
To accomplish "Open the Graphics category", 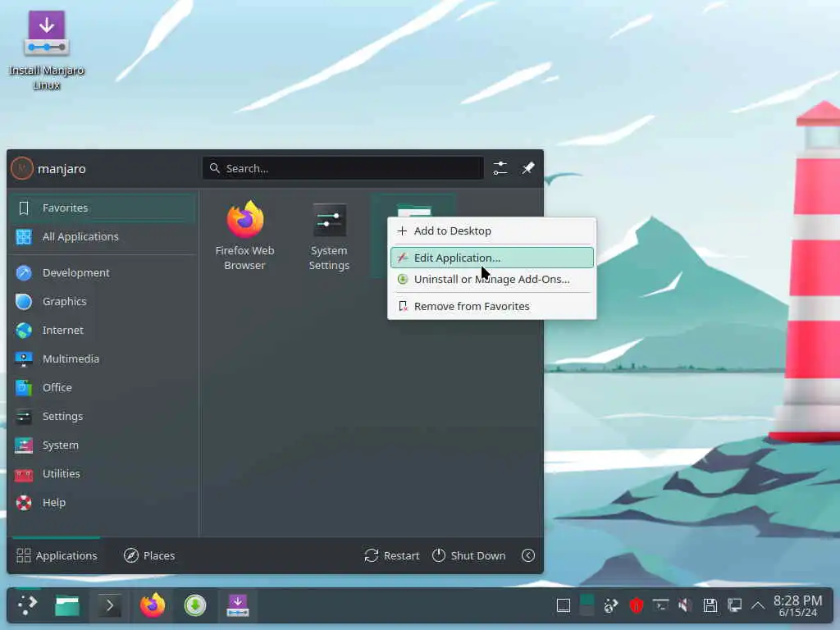I will 103,302.
